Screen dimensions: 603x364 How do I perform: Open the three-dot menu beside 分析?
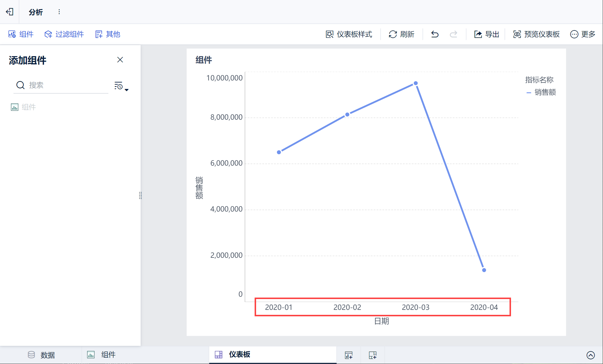(59, 12)
